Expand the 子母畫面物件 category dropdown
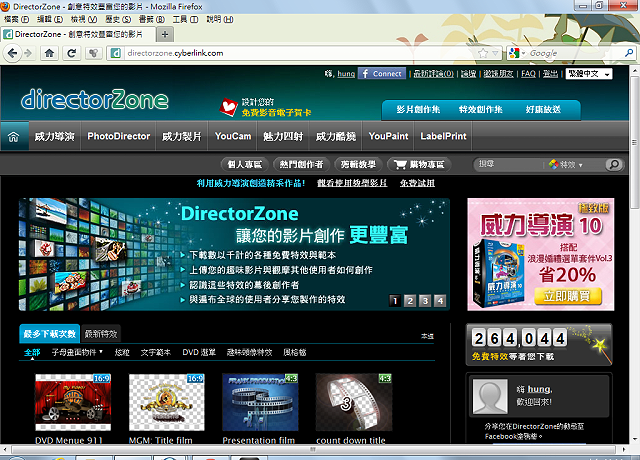Viewport: 640px width, 460px height. tap(77, 352)
